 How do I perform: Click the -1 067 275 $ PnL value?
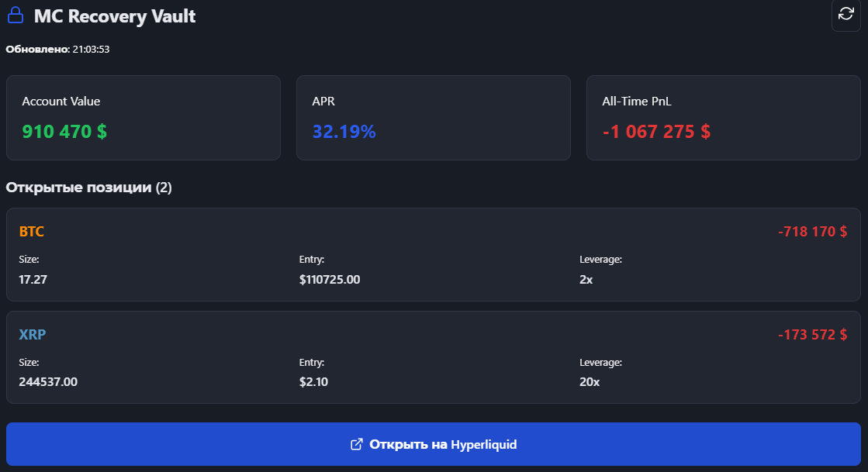[x=656, y=132]
